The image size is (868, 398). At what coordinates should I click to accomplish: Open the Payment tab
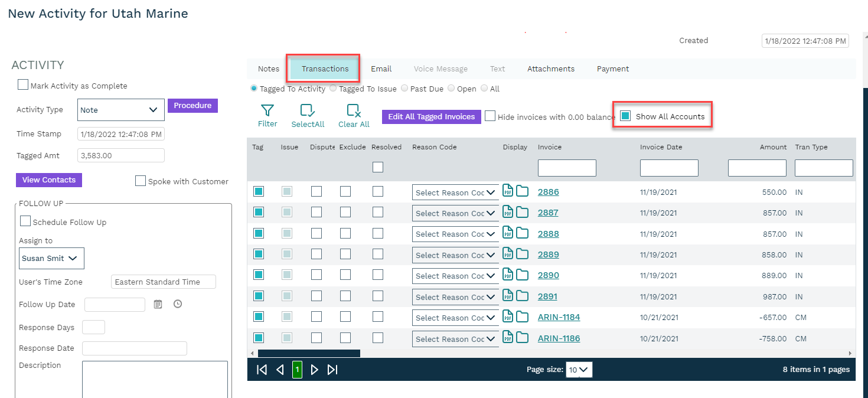click(612, 69)
